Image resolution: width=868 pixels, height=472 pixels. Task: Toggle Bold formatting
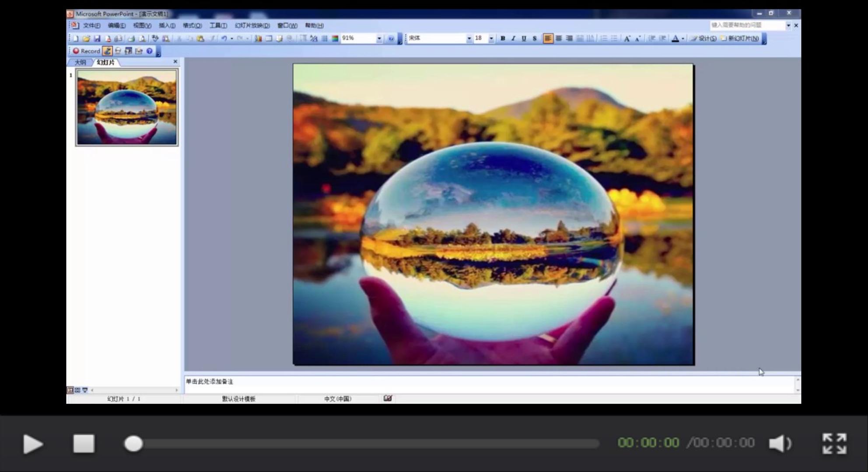[503, 38]
